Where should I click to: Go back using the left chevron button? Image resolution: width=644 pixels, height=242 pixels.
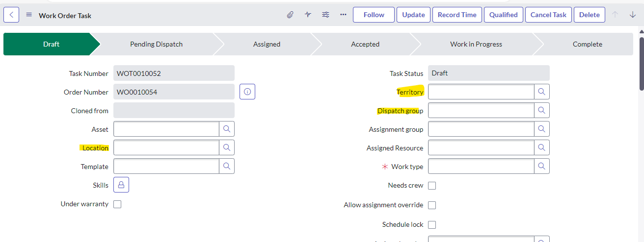(x=11, y=15)
